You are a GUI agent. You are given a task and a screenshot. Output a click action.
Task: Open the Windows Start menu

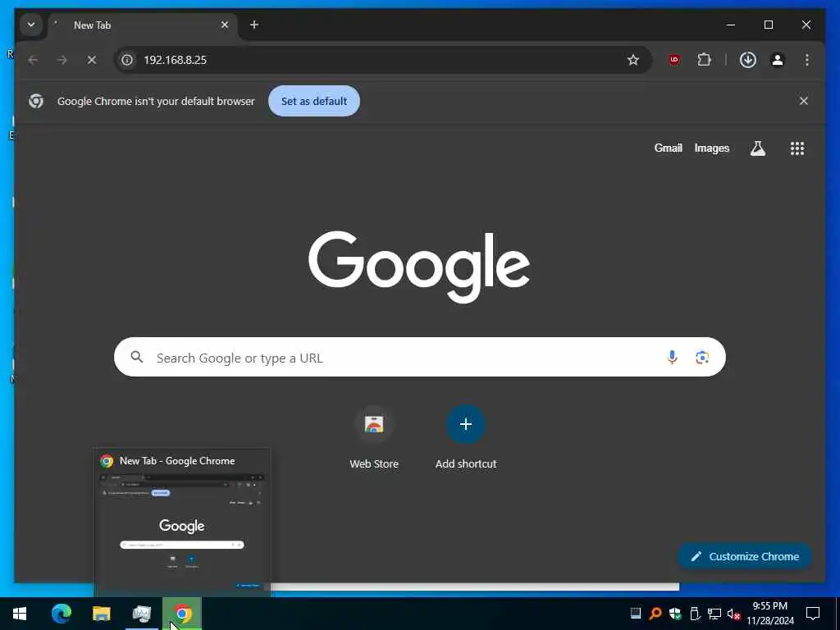click(x=20, y=614)
